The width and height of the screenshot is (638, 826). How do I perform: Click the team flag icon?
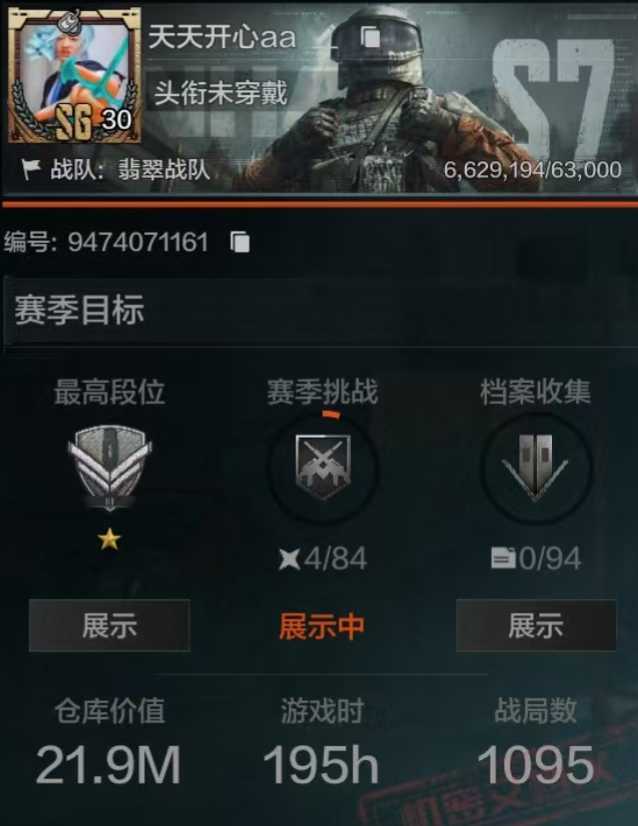point(31,170)
